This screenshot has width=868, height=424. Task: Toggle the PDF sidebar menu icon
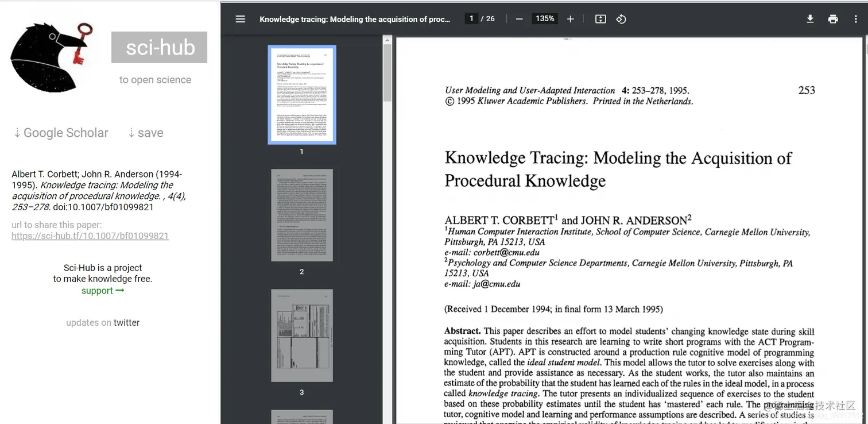pyautogui.click(x=241, y=19)
